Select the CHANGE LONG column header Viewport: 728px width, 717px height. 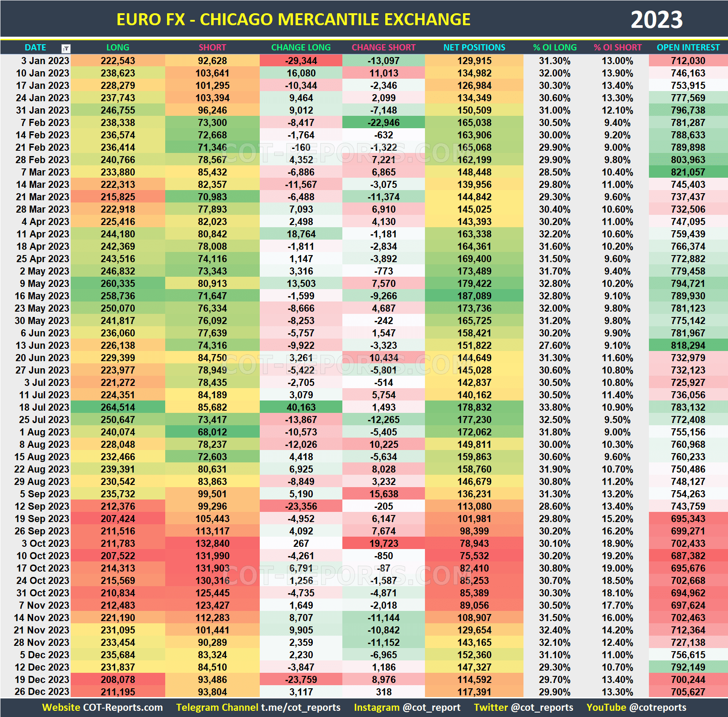tap(301, 47)
